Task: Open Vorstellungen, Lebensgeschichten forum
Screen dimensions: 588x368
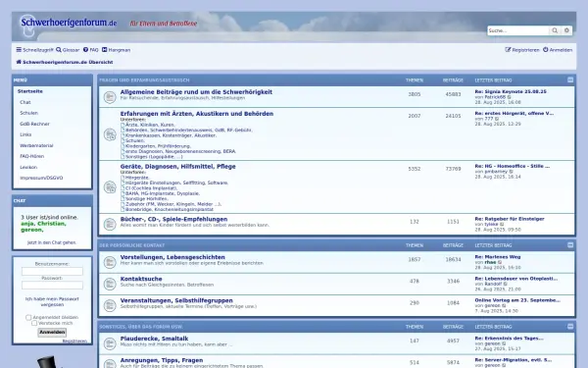Action: click(172, 257)
